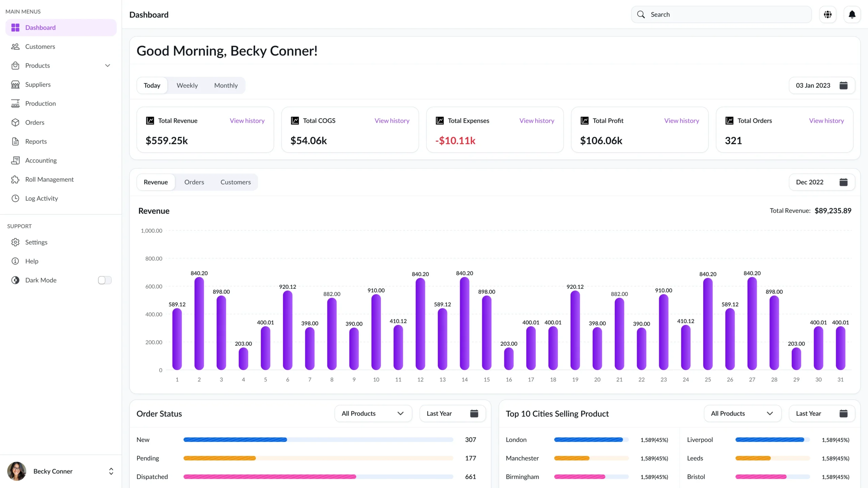Toggle the Dark Mode switch
Viewport: 868px width, 488px height.
pyautogui.click(x=104, y=280)
